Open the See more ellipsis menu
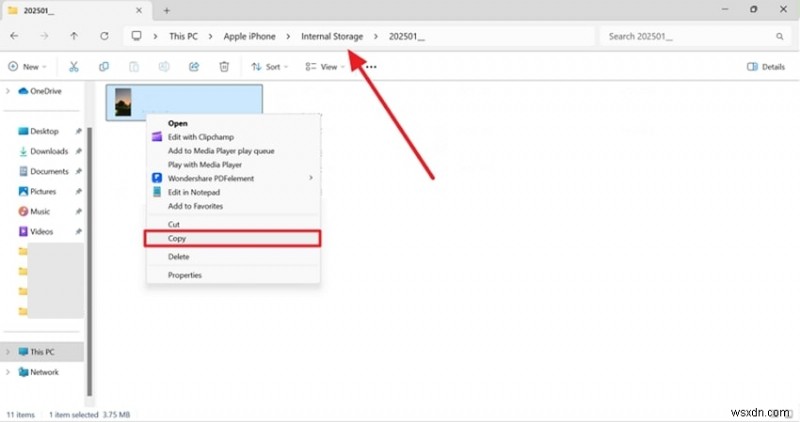 pos(371,67)
